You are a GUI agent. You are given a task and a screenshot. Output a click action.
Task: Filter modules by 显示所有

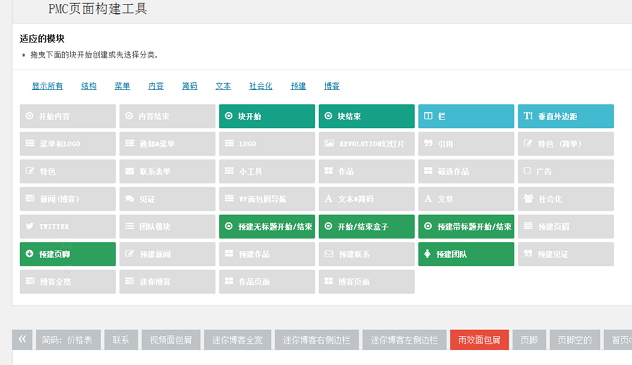click(x=47, y=86)
